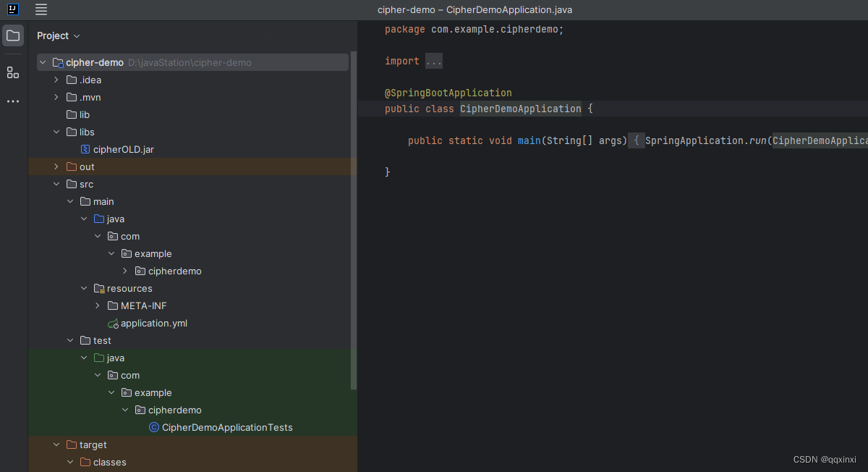Collapse the classes folder
The height and width of the screenshot is (472, 868).
(x=70, y=462)
